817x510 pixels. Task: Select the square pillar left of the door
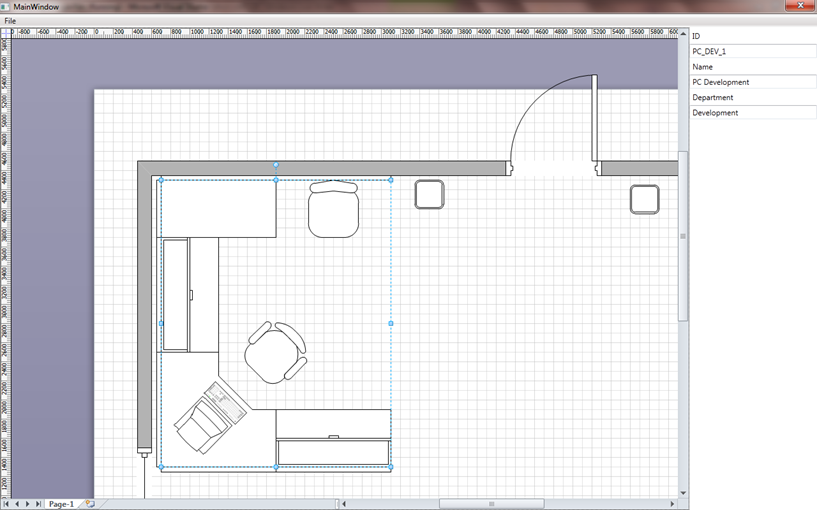click(x=429, y=194)
